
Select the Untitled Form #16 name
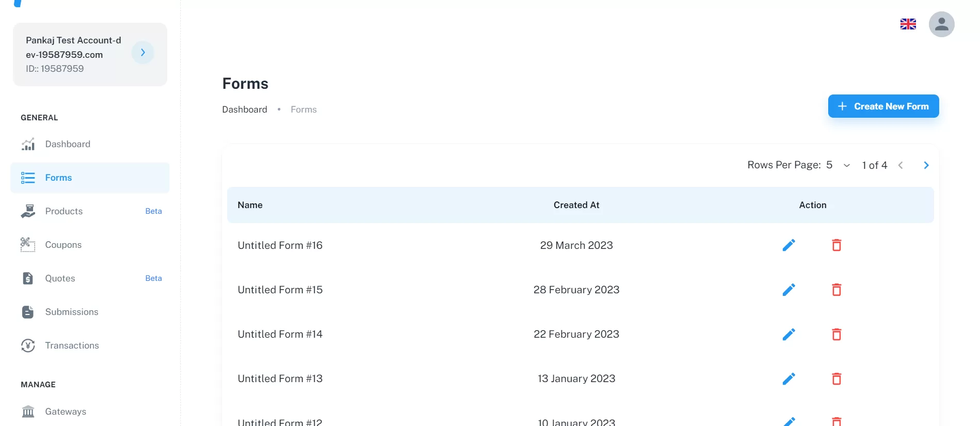click(280, 245)
